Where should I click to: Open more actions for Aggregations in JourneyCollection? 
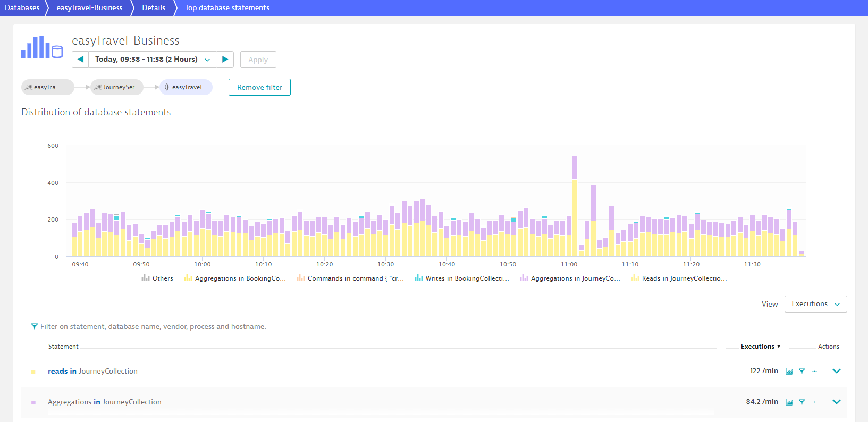coord(814,402)
